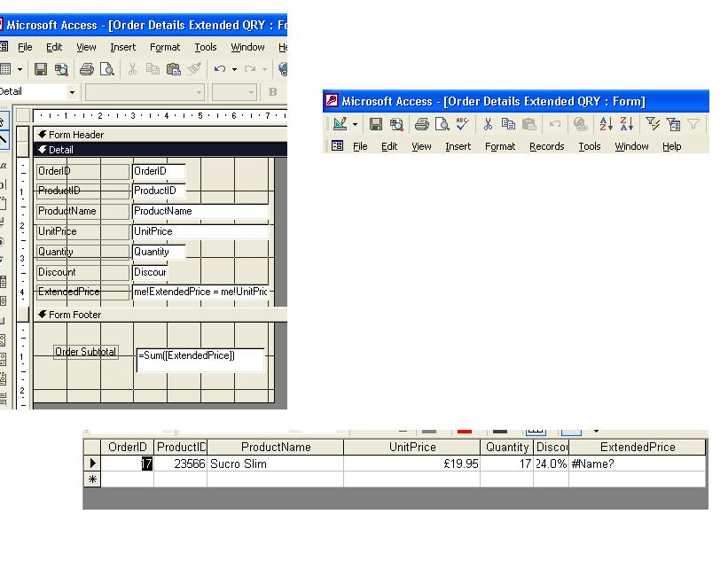Save using the Form window toolbar disk icon
The height and width of the screenshot is (569, 728).
click(376, 124)
